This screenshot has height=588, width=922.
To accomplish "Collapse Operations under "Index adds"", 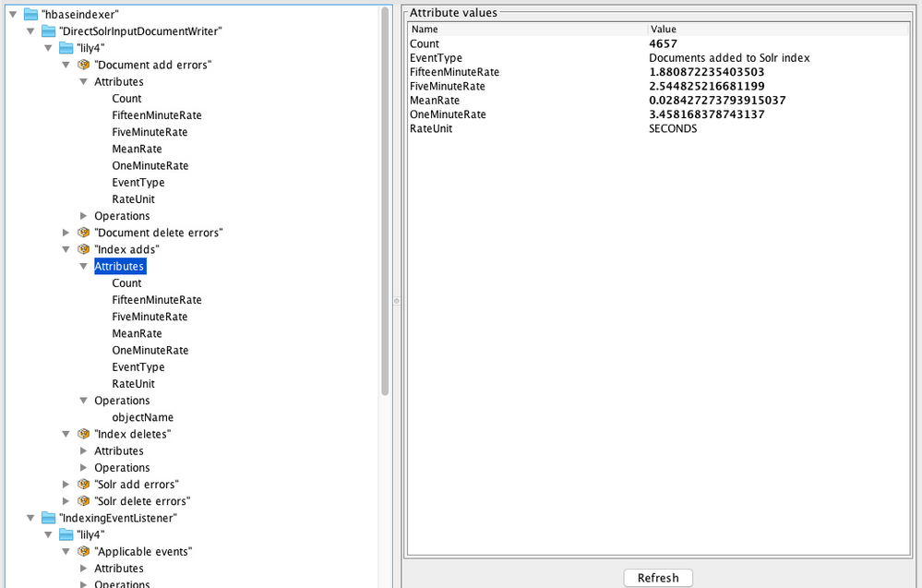I will click(83, 401).
